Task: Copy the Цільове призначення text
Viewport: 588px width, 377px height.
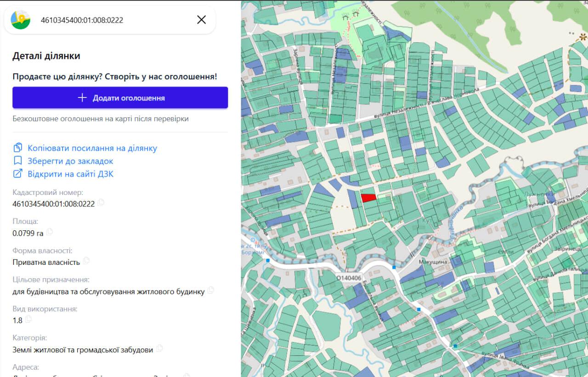Action: (x=211, y=290)
